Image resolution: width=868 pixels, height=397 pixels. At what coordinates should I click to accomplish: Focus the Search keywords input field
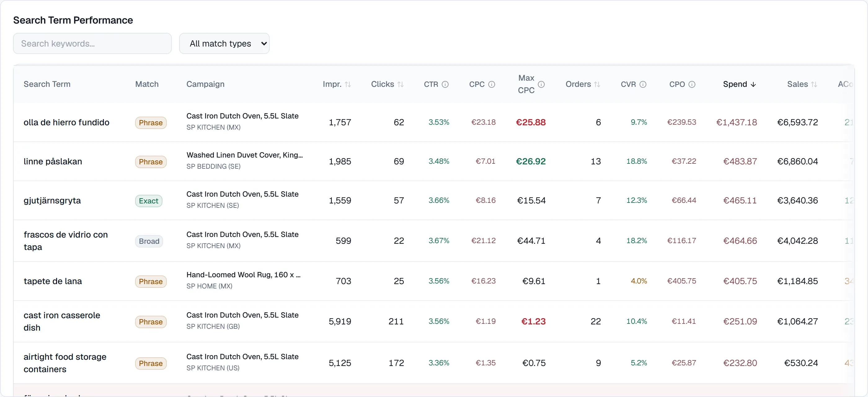point(92,43)
